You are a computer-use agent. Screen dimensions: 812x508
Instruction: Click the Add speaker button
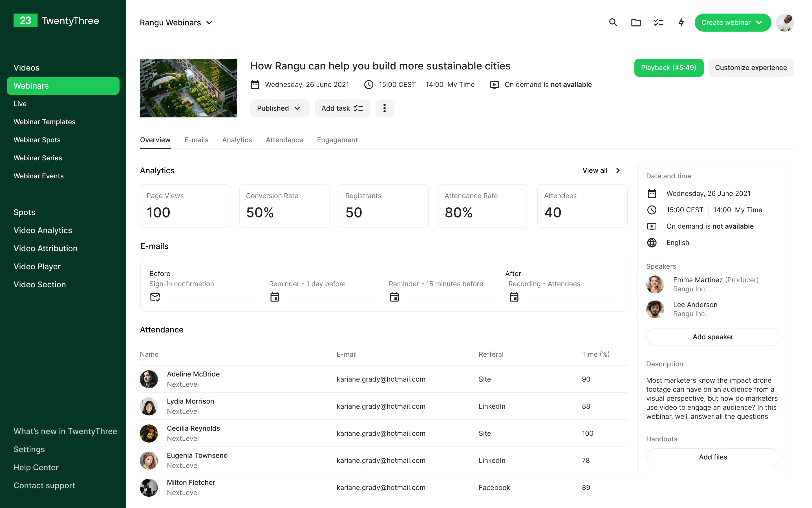[x=713, y=337]
